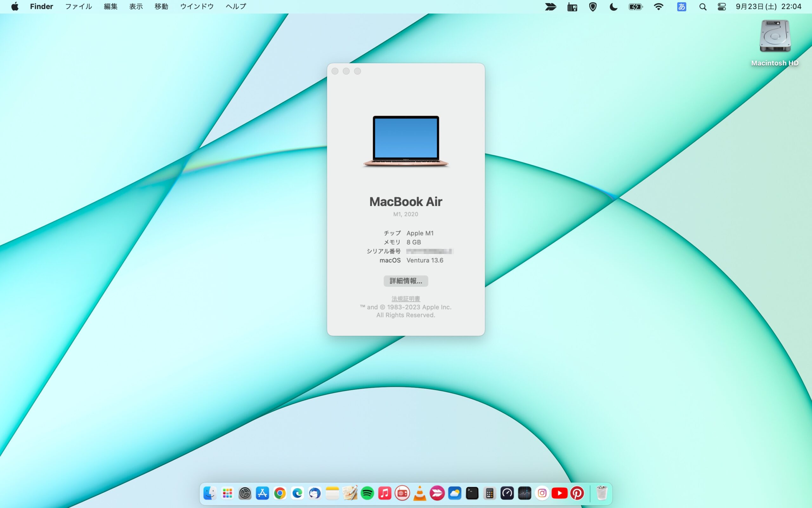This screenshot has height=508, width=812.
Task: Open the 法規証明書 link
Action: 406,299
